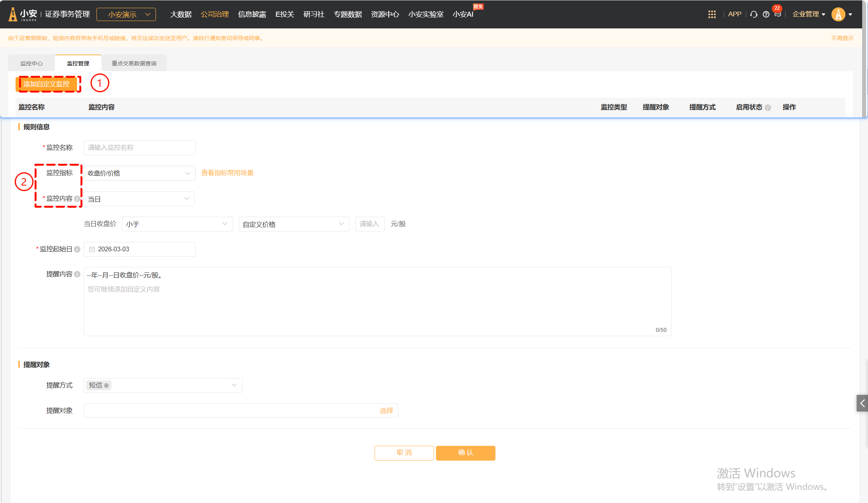868x503 pixels.
Task: Switch to the 监控中心 tab
Action: [x=31, y=63]
